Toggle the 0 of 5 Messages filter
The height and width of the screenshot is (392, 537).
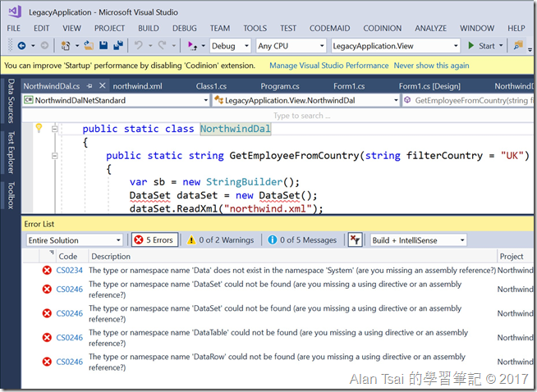[x=302, y=240]
